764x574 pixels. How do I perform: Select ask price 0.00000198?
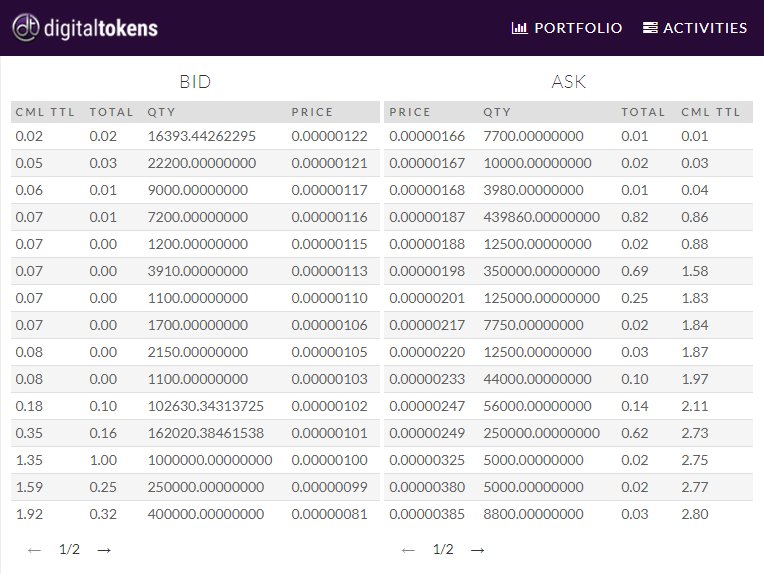[427, 271]
